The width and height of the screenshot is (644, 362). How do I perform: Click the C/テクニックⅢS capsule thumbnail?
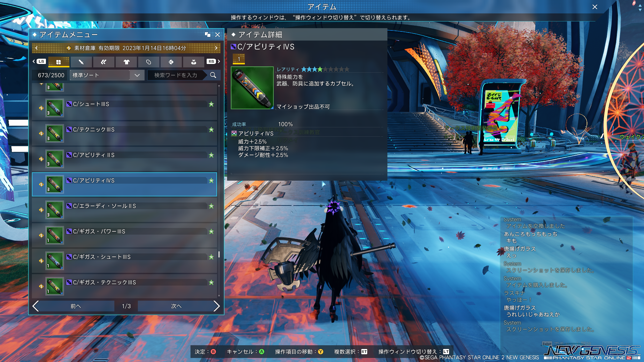pos(55,133)
